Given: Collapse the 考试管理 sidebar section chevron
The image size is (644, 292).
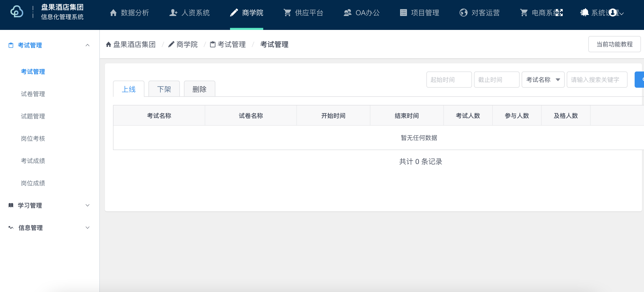Looking at the screenshot, I should click(x=87, y=45).
